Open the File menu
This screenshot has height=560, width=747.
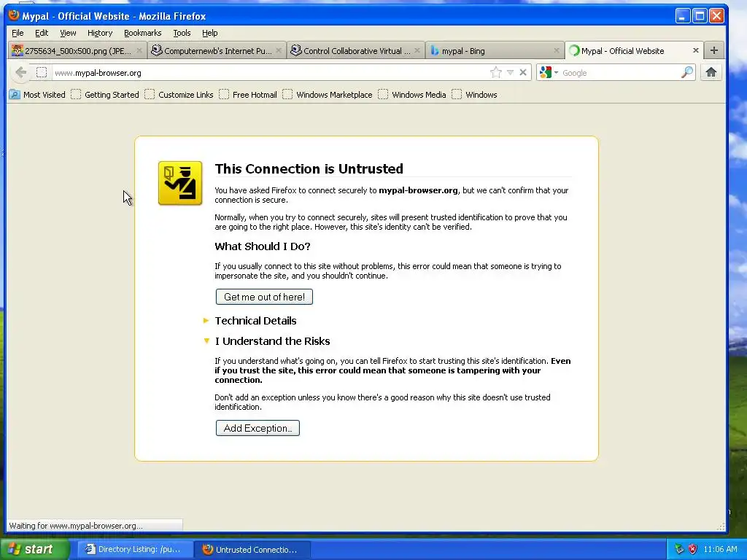click(x=18, y=33)
